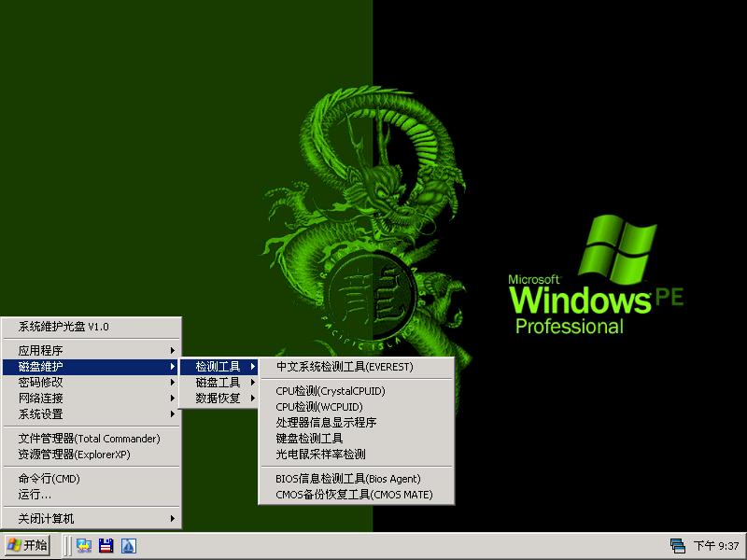This screenshot has height=560, width=747.
Task: Select the 磁盘维护 menu entry
Action: click(x=92, y=367)
